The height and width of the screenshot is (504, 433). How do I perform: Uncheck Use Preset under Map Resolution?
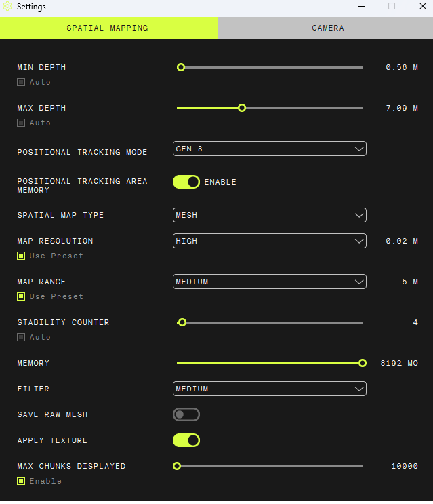click(x=21, y=256)
